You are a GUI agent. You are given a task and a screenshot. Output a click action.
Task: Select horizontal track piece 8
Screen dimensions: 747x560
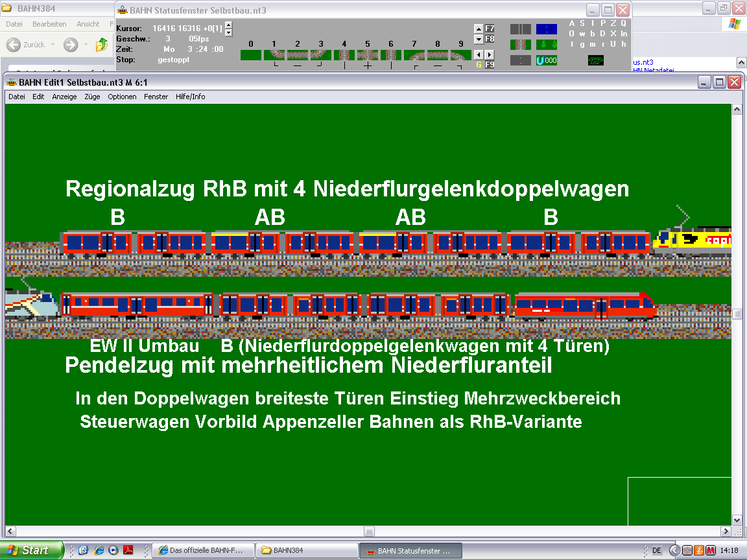pyautogui.click(x=437, y=55)
